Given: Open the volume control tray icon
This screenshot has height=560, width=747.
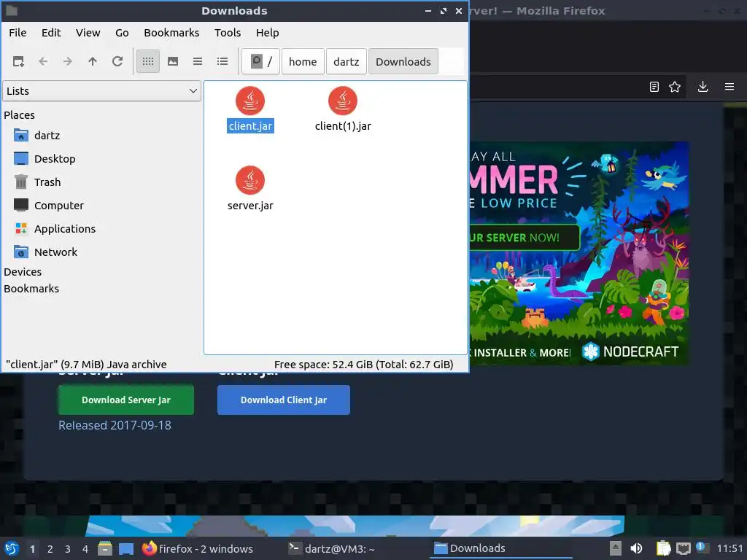Looking at the screenshot, I should [x=636, y=548].
